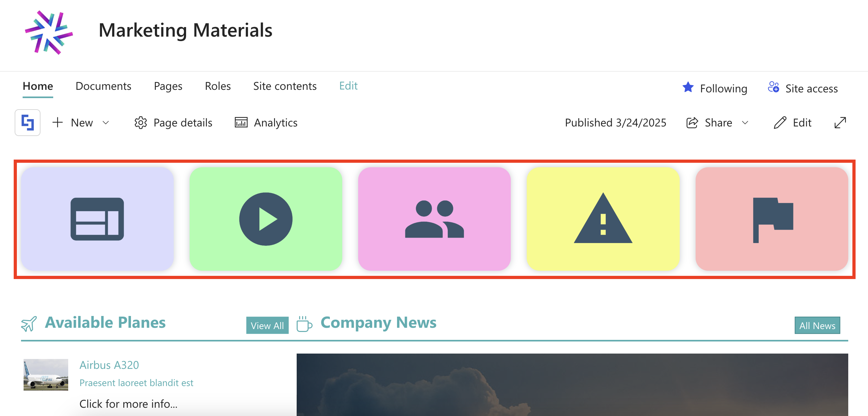Open the Airbus A320 link

(109, 365)
